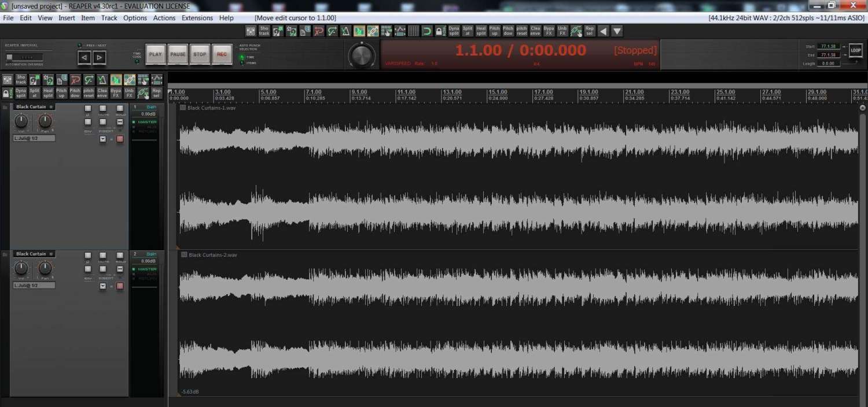Click the PAUSE transport button

178,54
